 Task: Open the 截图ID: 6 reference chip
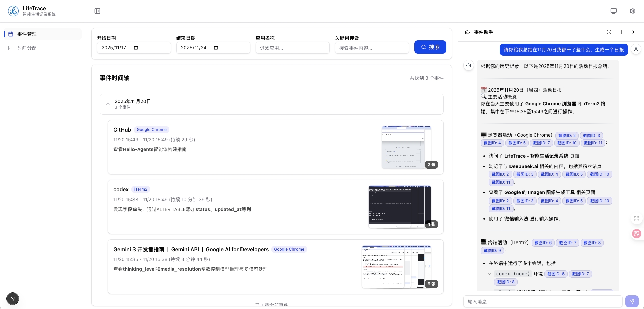pyautogui.click(x=543, y=242)
